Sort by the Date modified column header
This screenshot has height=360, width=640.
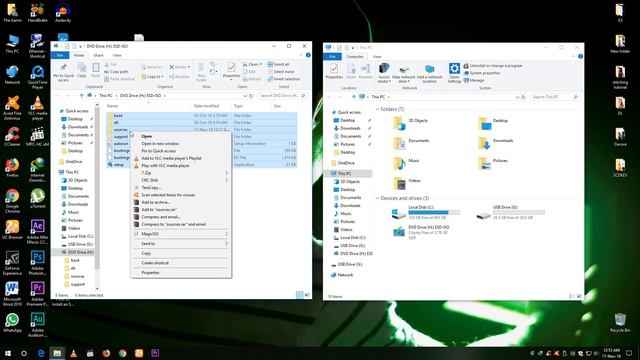tap(207, 106)
